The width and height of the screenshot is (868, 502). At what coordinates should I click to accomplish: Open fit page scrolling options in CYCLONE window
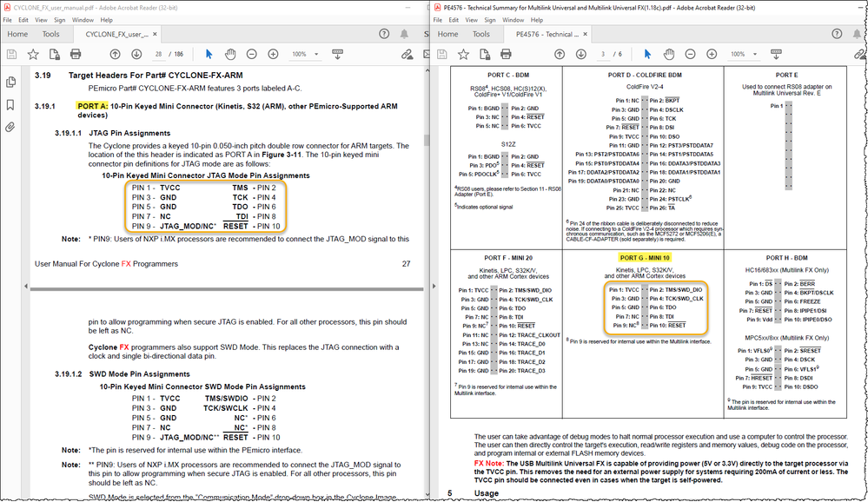point(337,54)
